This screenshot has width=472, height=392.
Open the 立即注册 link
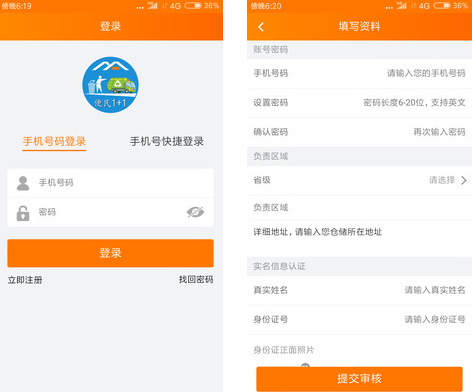(25, 280)
